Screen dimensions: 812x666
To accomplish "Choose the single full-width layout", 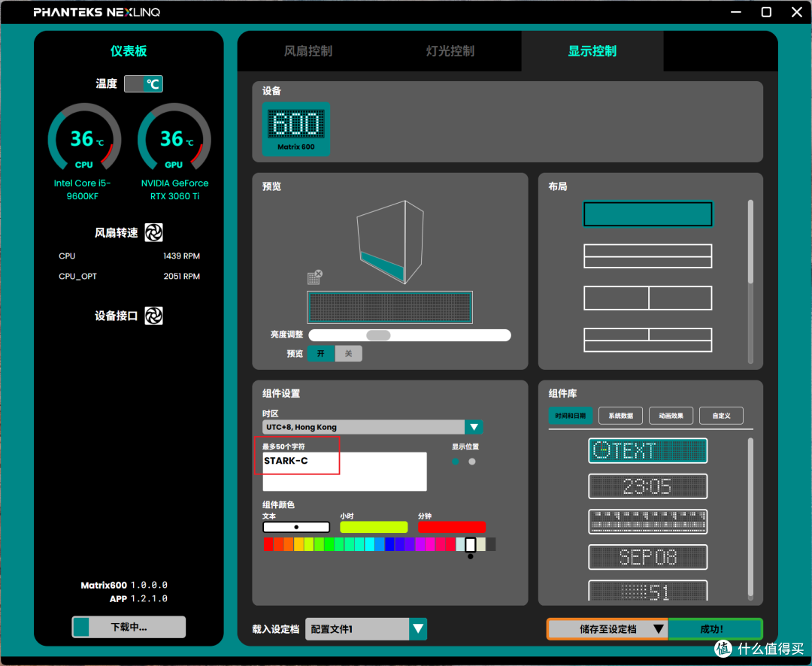I will 647,214.
